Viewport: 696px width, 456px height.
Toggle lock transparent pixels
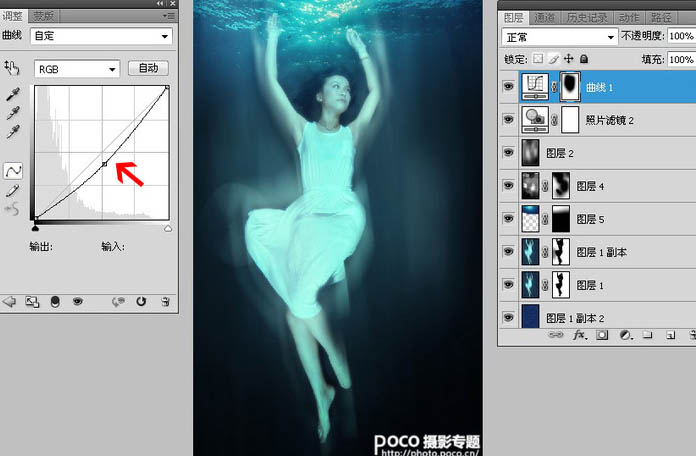(x=538, y=59)
